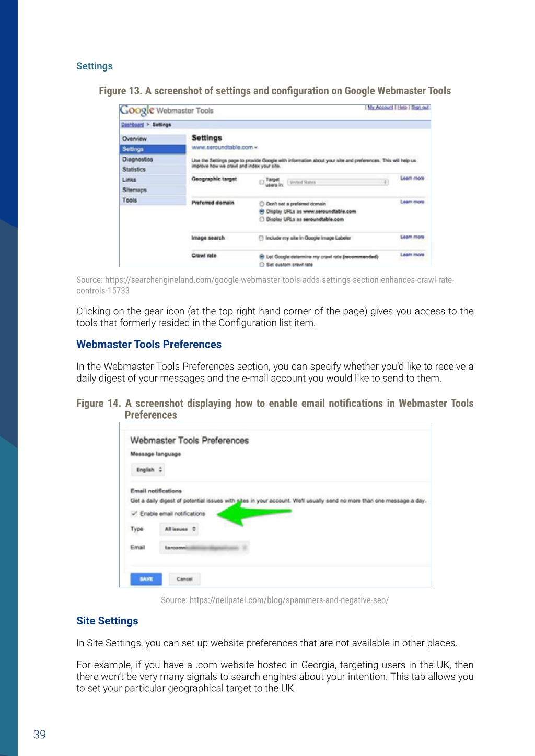535x756 pixels.
Task: Click the 'Geographic target' label
Action: click(214, 179)
